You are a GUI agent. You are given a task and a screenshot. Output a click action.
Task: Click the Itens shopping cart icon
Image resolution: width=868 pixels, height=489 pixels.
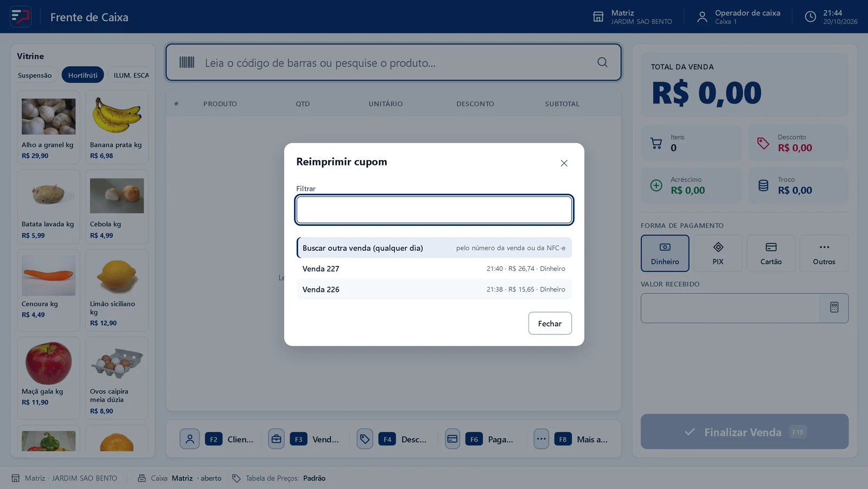coord(656,143)
